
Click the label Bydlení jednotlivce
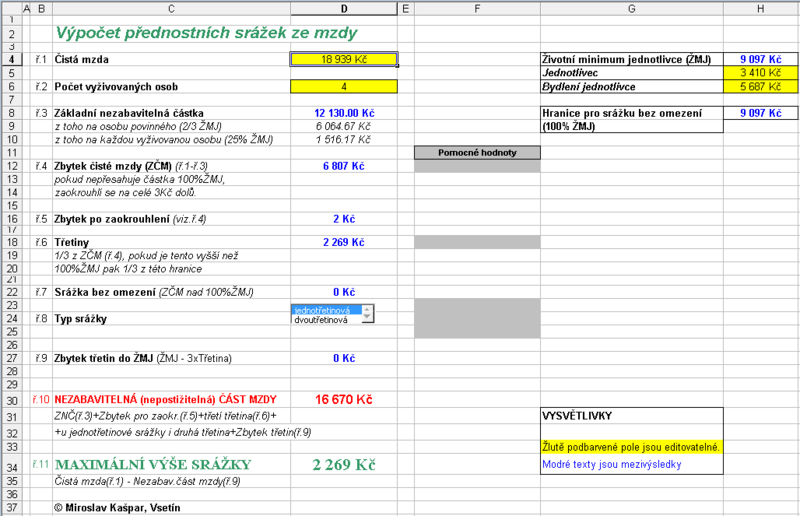click(x=589, y=87)
